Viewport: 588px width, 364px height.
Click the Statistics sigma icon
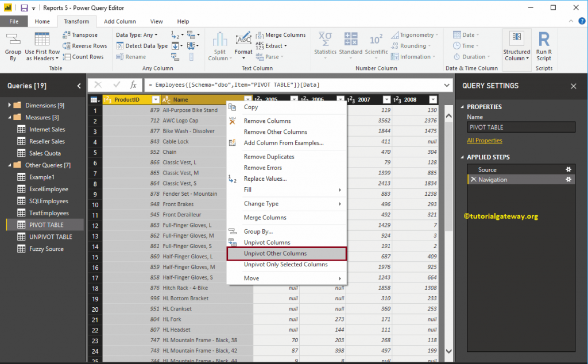(x=325, y=40)
